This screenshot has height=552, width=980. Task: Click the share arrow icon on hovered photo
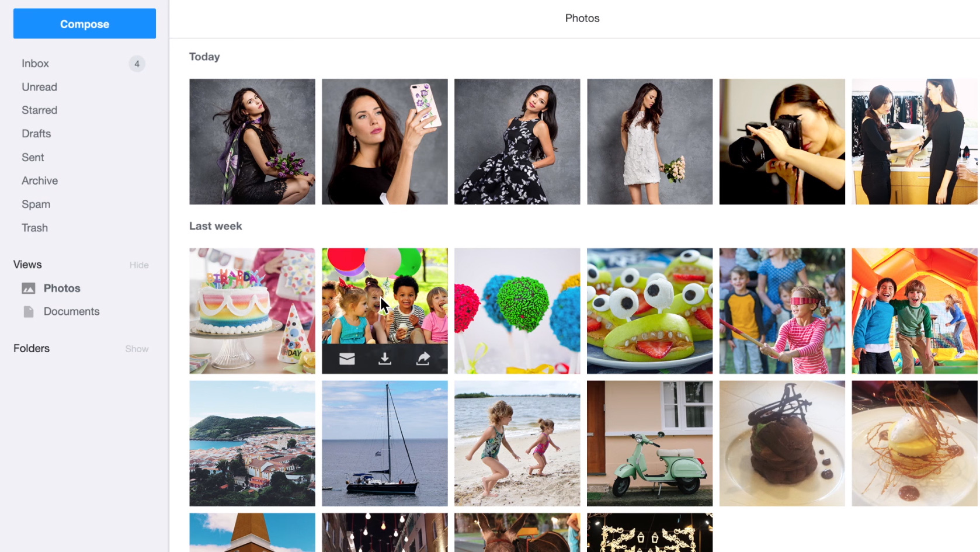pos(423,358)
